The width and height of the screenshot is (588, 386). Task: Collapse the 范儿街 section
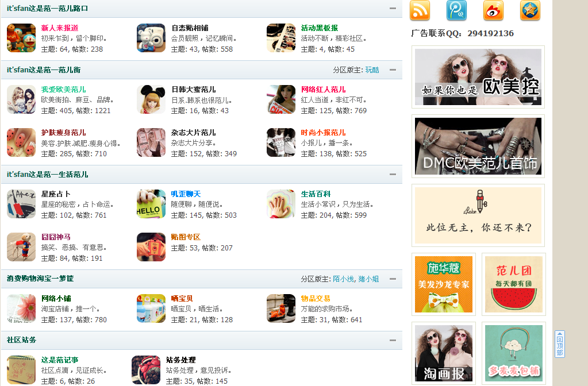393,70
